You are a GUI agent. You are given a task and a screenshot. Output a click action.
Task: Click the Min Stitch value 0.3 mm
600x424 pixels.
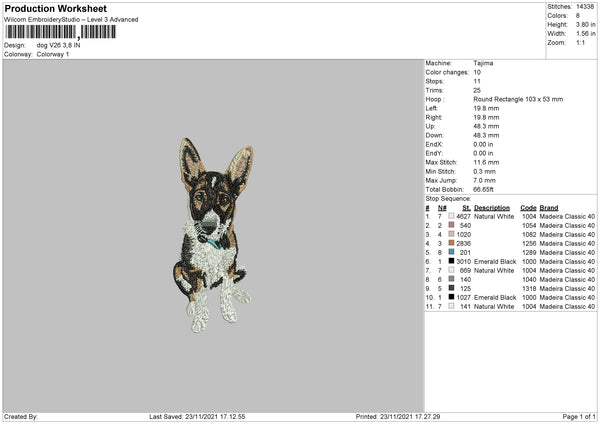point(484,171)
